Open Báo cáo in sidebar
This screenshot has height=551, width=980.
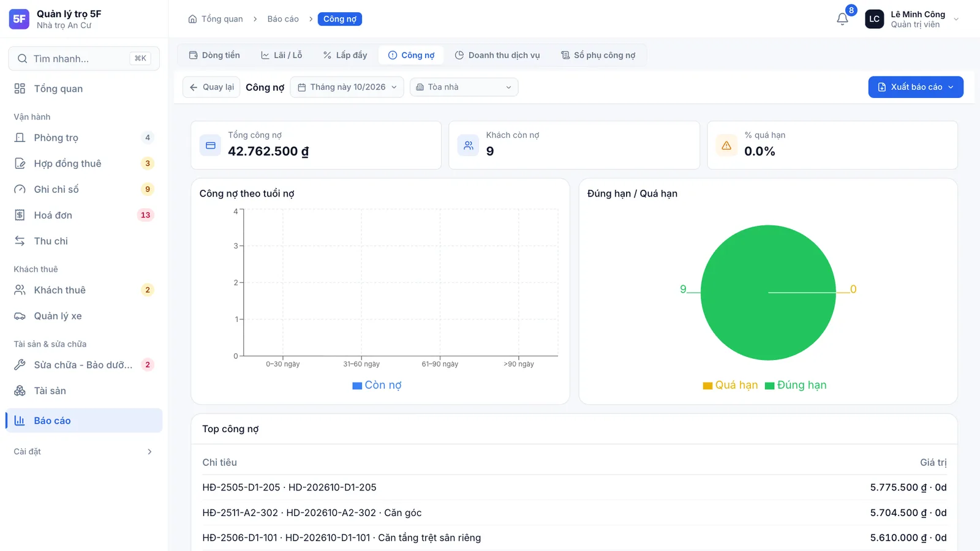(x=84, y=421)
